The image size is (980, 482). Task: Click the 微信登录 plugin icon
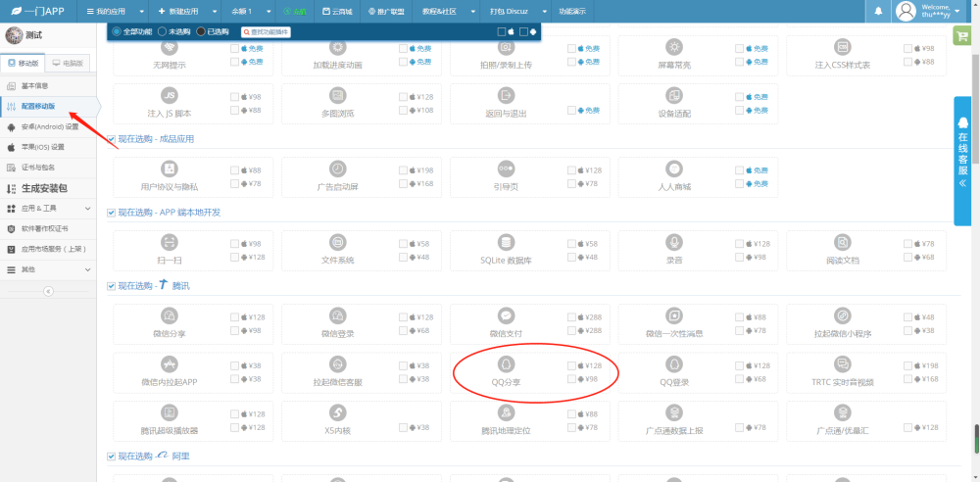(x=338, y=315)
